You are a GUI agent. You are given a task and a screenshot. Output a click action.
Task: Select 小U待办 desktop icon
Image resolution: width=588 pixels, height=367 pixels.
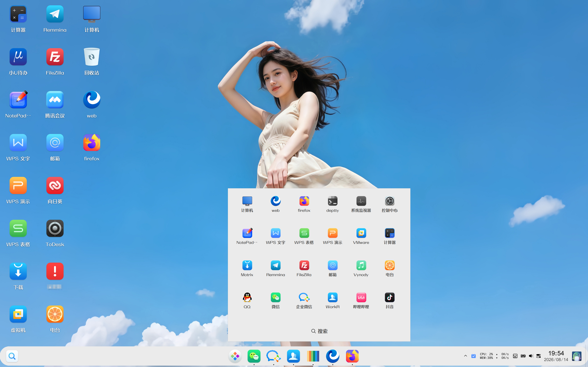18,62
